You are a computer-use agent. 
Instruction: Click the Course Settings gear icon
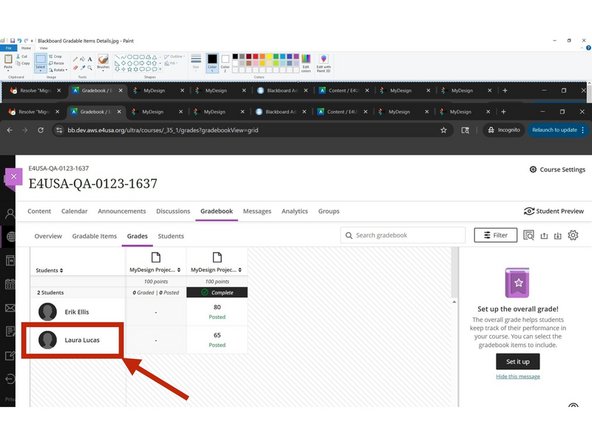(x=533, y=170)
